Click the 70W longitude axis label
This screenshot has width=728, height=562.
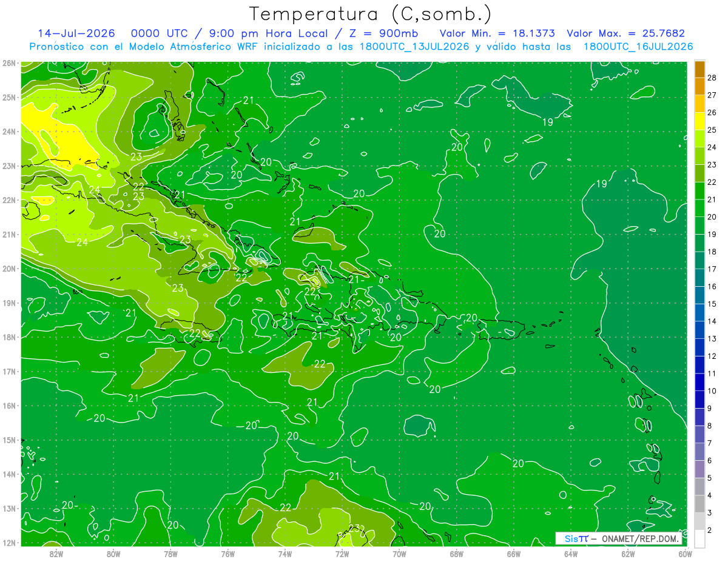(x=399, y=554)
